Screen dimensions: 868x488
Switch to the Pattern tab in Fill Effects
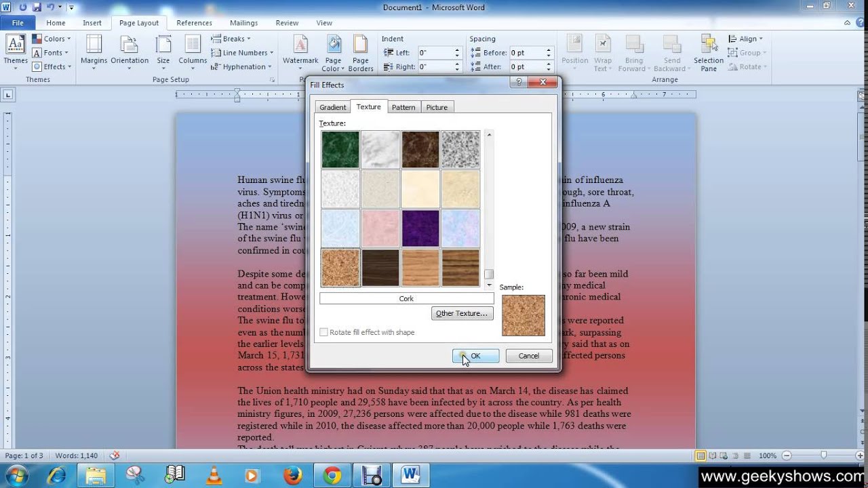403,107
